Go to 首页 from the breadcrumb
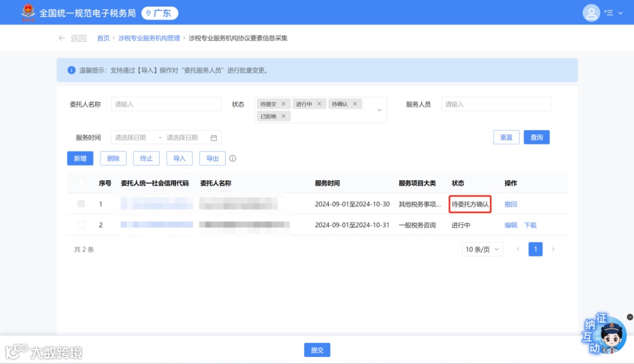This screenshot has height=364, width=634. [103, 37]
